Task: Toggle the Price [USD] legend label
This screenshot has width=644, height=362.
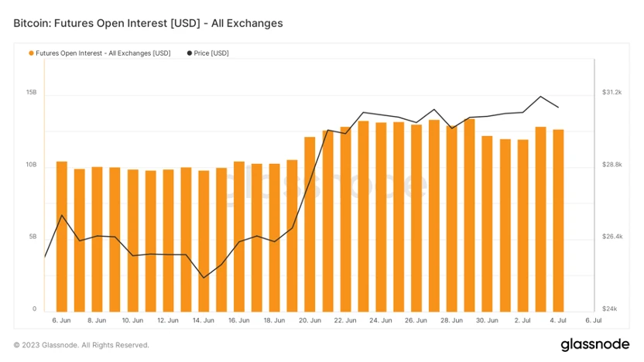Action: pyautogui.click(x=211, y=53)
